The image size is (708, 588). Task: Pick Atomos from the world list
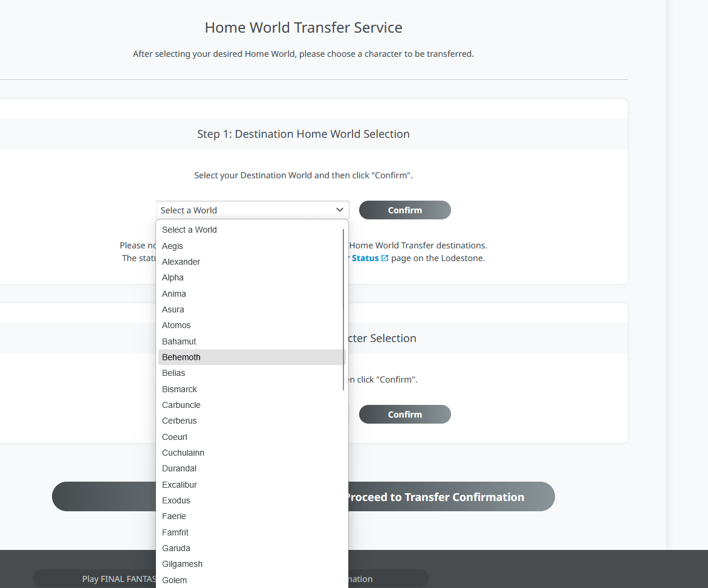(252, 325)
